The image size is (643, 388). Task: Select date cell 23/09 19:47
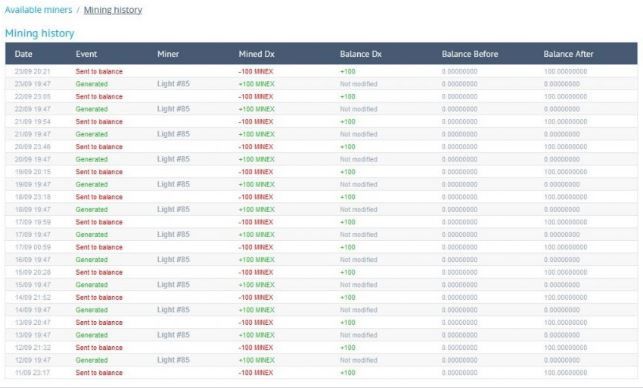point(32,84)
